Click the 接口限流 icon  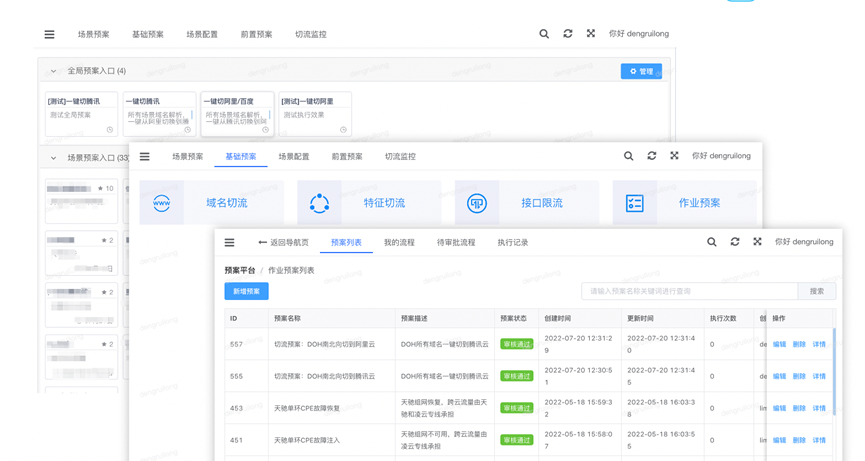coord(477,203)
